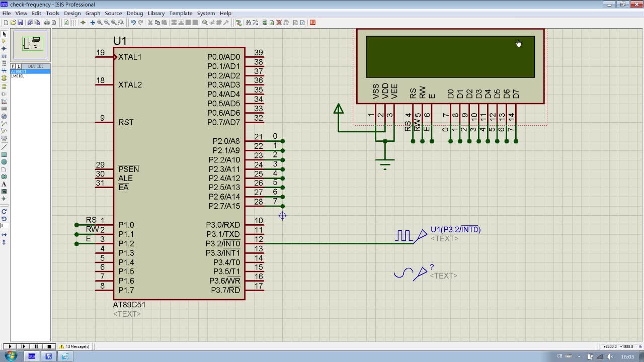Select AT89C51 in the devices list
This screenshot has height=362, width=644.
coord(30,71)
